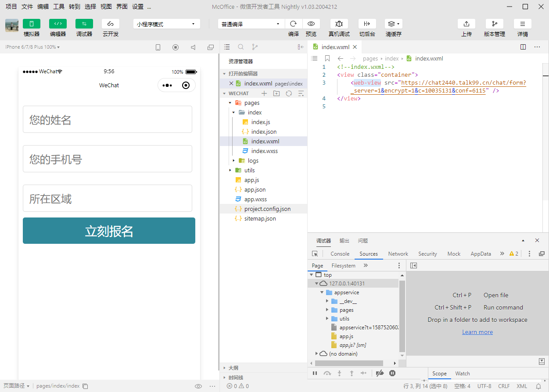Click the editor navigate back arrow
The width and height of the screenshot is (549, 392).
[x=340, y=58]
